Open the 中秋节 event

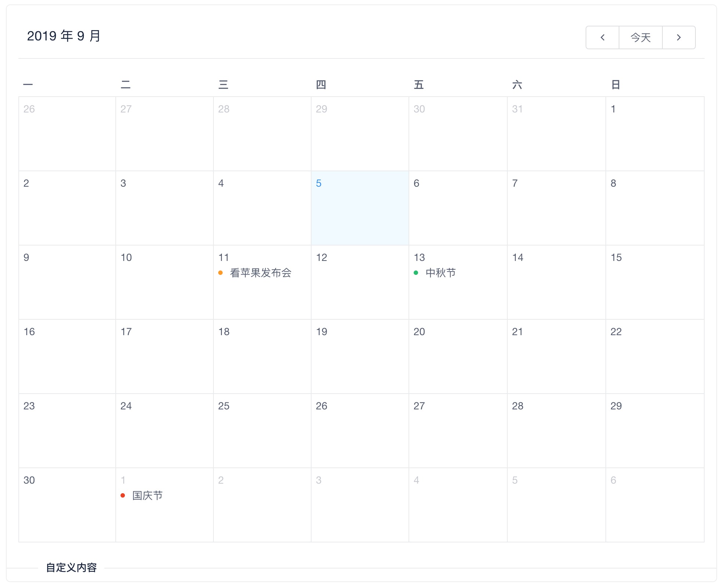tap(440, 273)
